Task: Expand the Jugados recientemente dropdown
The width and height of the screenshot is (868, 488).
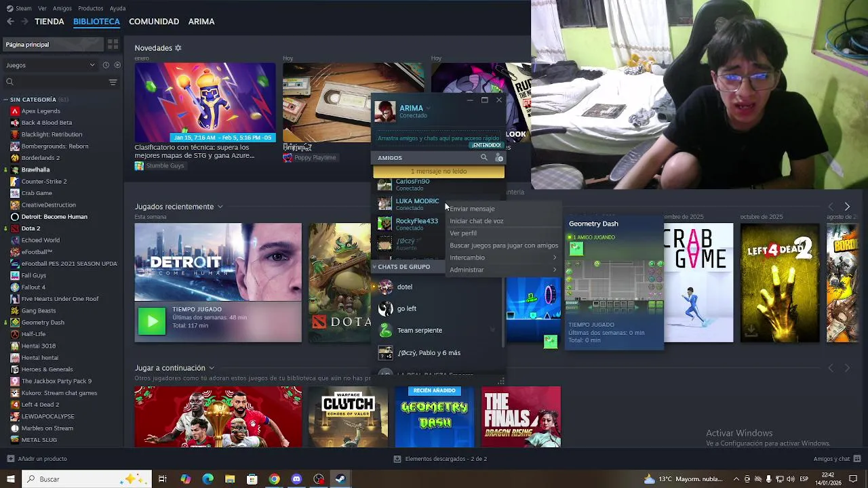Action: 220,207
